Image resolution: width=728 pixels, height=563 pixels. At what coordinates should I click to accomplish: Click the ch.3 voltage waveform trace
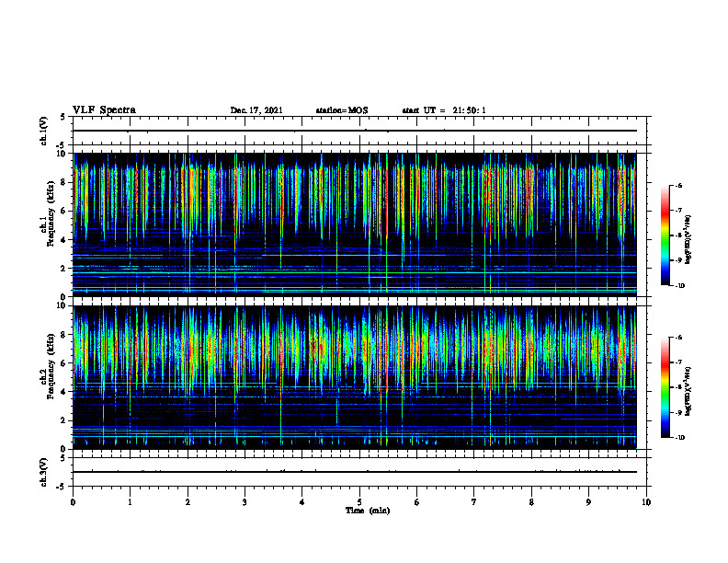pos(355,472)
